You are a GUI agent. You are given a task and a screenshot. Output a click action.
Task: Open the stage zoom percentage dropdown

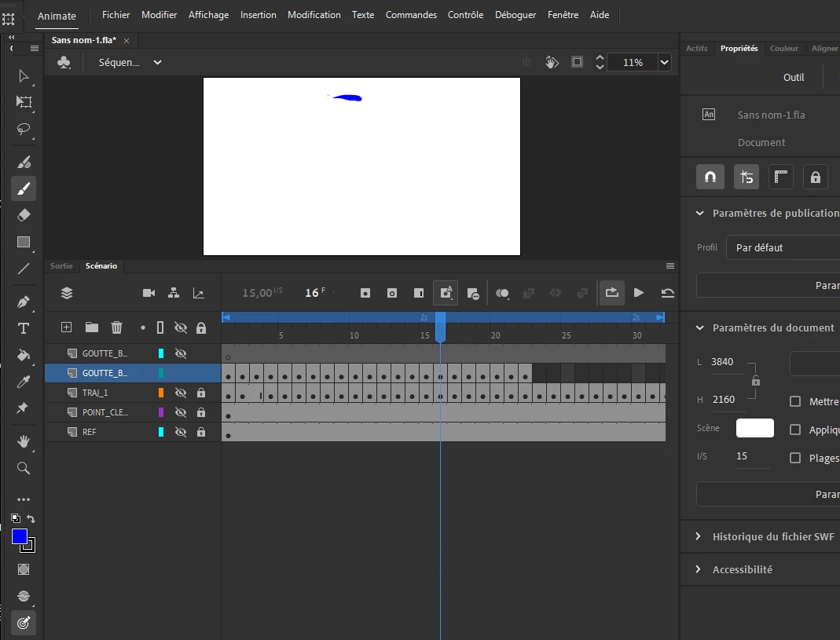pos(665,63)
